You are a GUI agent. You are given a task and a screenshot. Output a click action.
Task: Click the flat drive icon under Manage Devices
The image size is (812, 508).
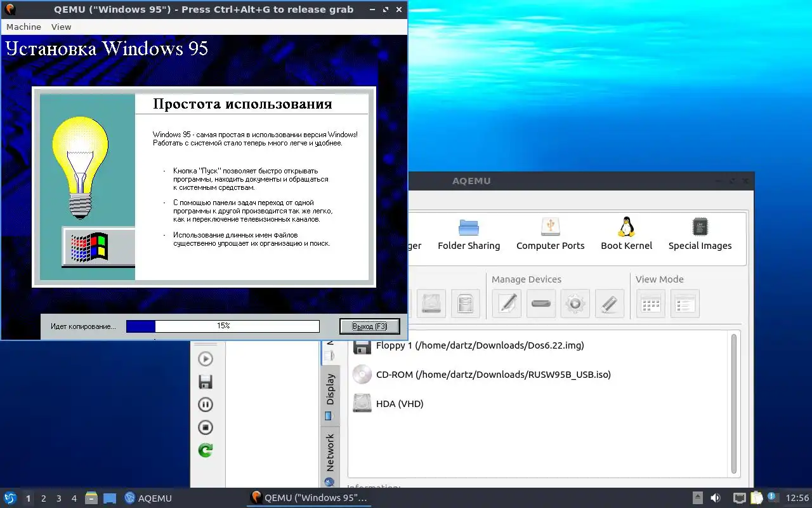click(541, 304)
